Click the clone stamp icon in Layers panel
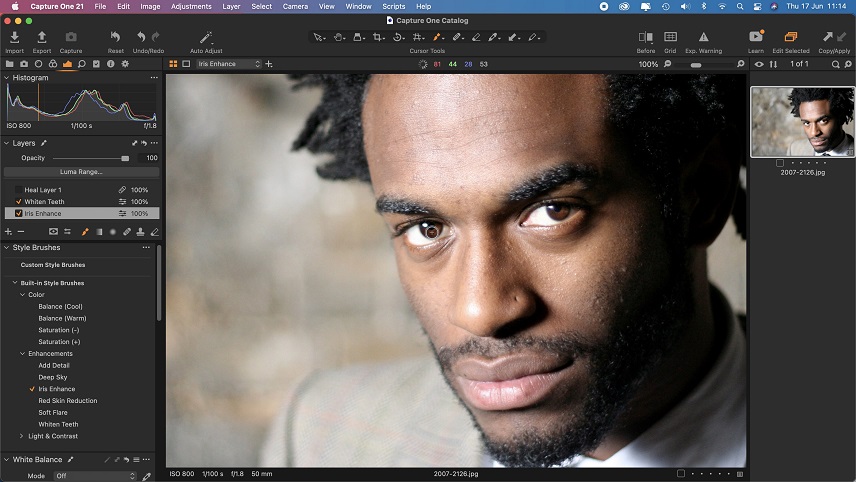856x482 pixels. coord(140,232)
